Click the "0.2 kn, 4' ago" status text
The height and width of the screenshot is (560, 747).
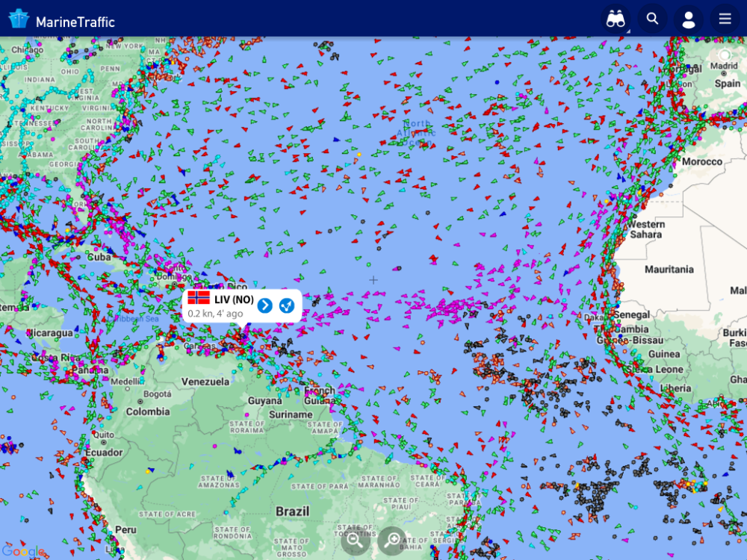(215, 314)
